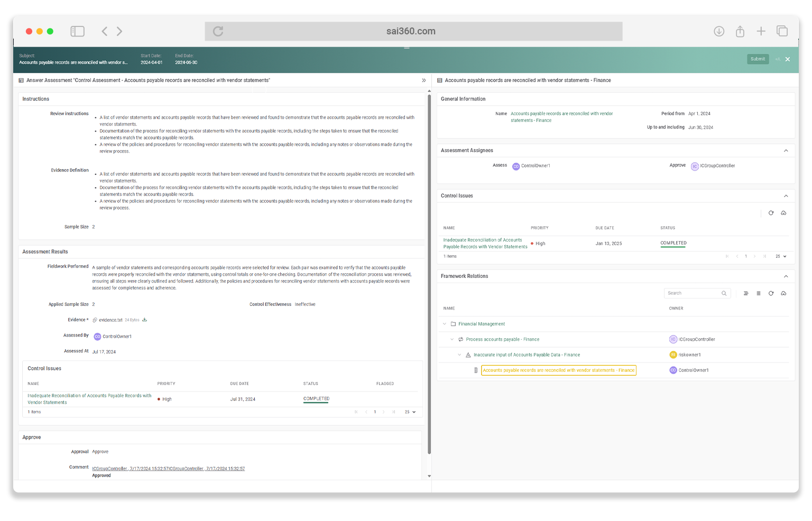The image size is (812, 521).
Task: Click the browser share icon
Action: [x=740, y=31]
